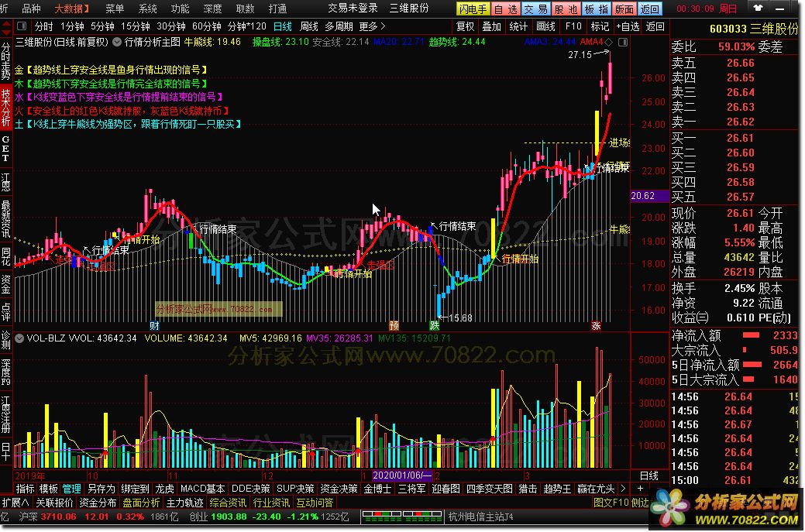Screen dimensions: 805x532
Task: Add stock with +自选 button
Action: 628,26
